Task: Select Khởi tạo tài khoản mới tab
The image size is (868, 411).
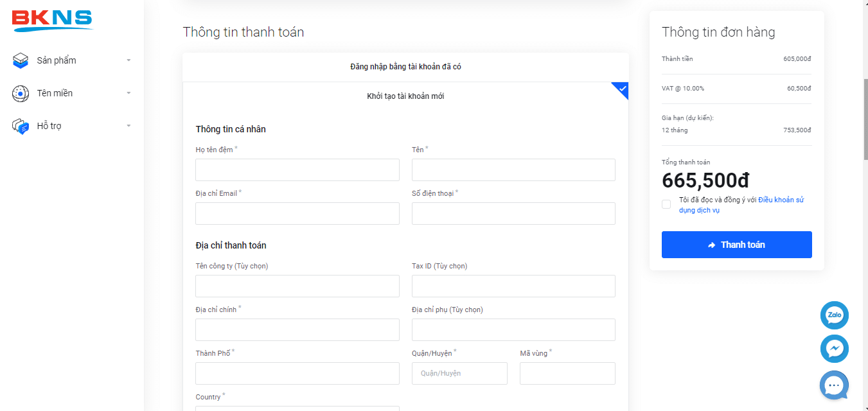Action: coord(405,96)
